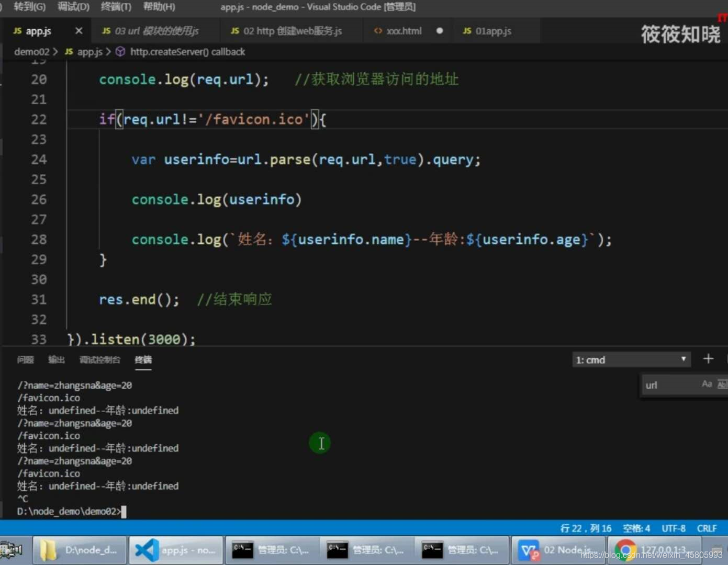Open the 02 Node.js taskbar window
Screen dimensions: 728x565
(558, 550)
